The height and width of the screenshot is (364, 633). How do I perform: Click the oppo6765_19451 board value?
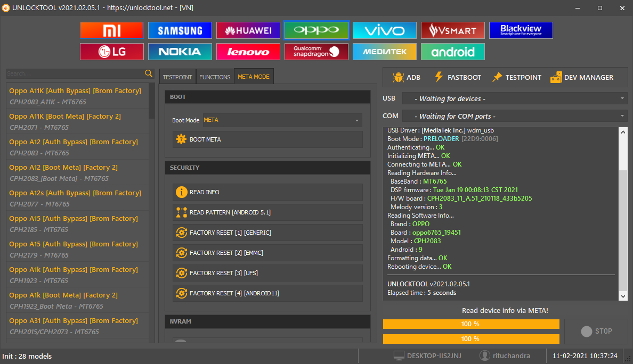coord(436,232)
